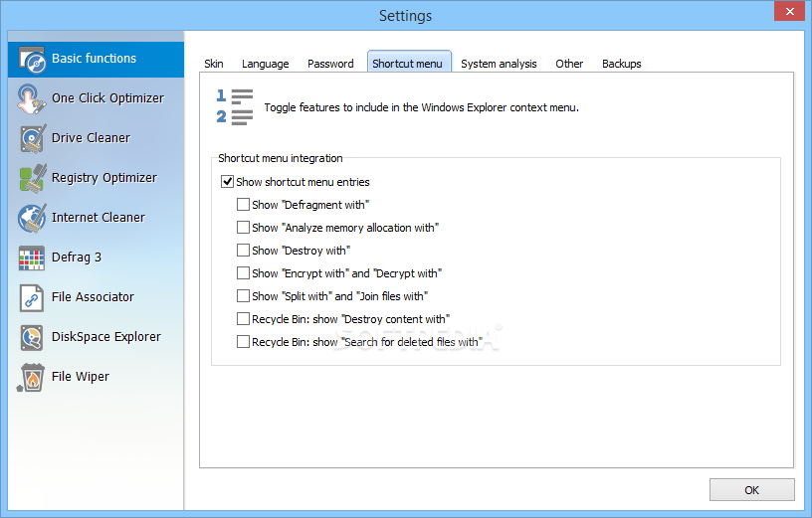
Task: Click the File Associator link icon
Action: click(x=32, y=297)
